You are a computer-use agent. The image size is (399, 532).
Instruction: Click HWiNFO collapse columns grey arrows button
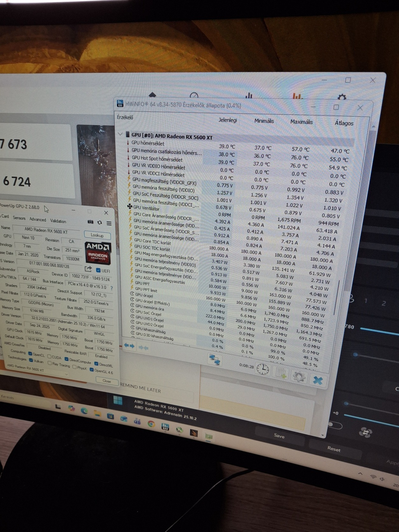pos(143,347)
